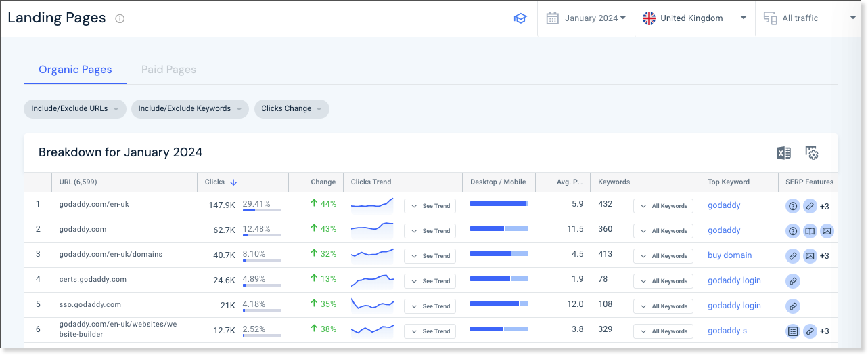Click the 29.41% clicks share bar
868x355 pixels.
click(x=262, y=211)
